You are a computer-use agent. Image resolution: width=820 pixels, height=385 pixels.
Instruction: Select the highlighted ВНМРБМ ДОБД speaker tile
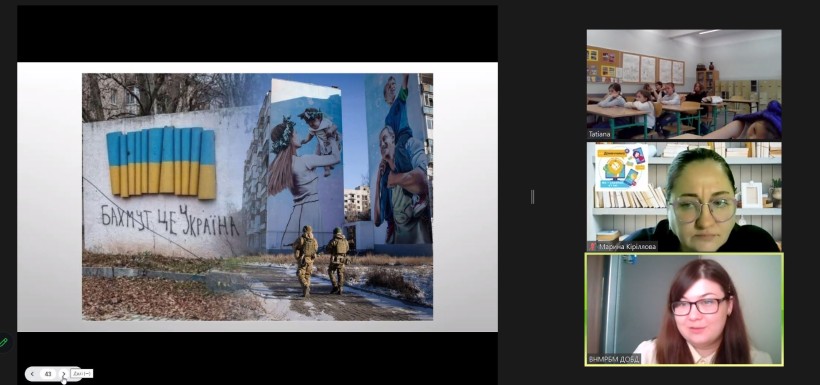point(684,309)
